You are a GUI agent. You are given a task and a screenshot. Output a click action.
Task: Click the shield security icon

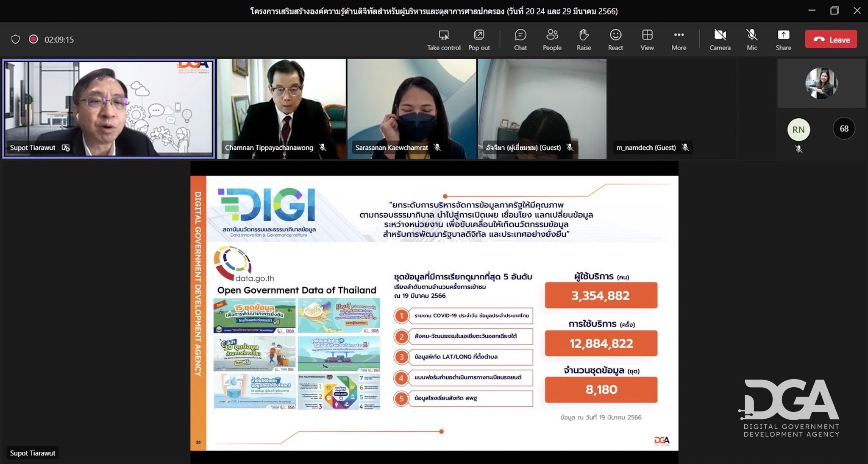(16, 39)
